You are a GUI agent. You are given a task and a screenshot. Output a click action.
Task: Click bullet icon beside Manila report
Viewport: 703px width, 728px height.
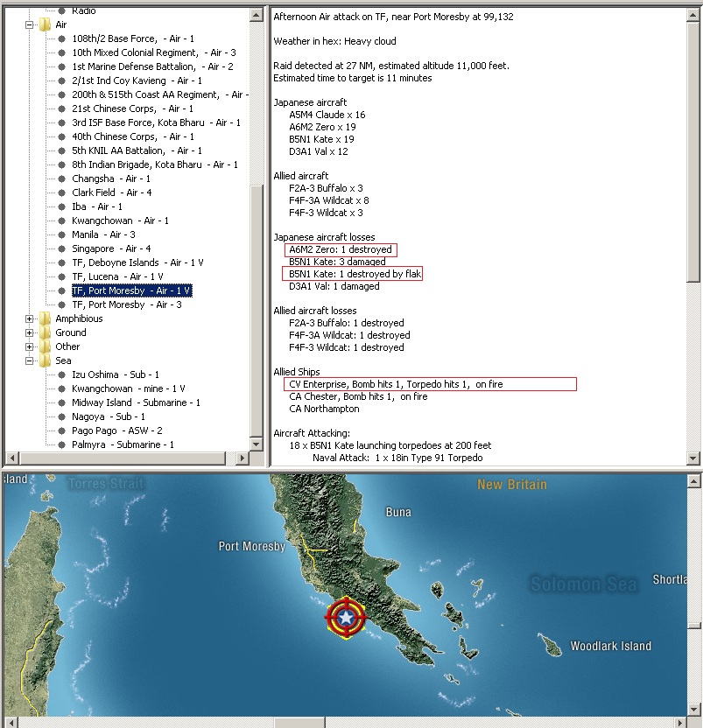click(x=61, y=234)
